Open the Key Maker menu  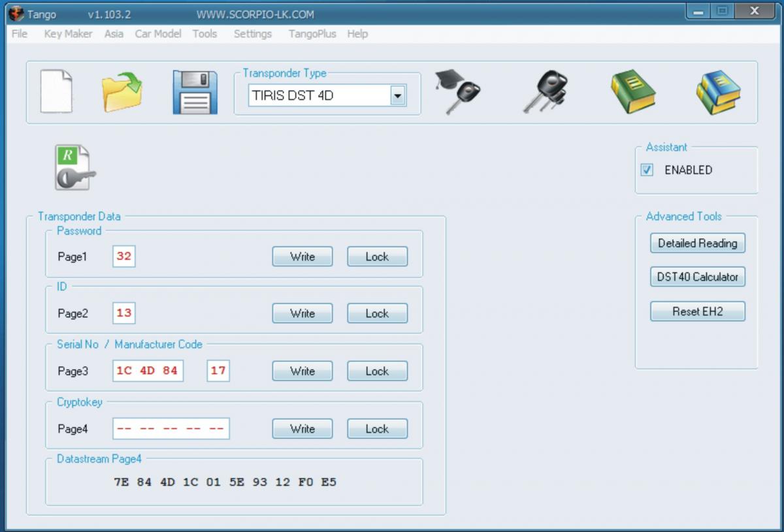[x=68, y=34]
